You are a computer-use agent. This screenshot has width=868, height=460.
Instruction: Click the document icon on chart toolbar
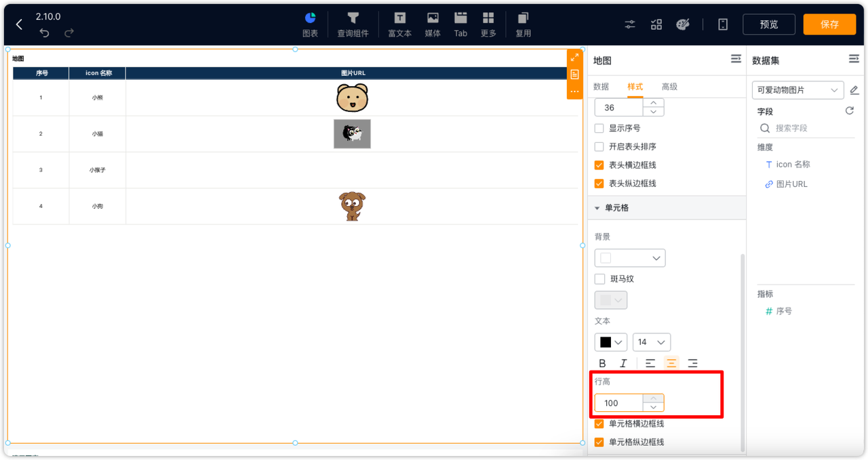coord(574,74)
